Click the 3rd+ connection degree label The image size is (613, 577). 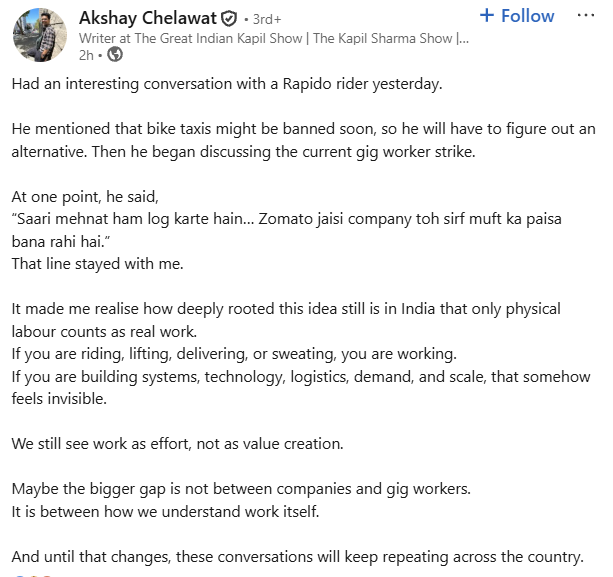[x=266, y=19]
